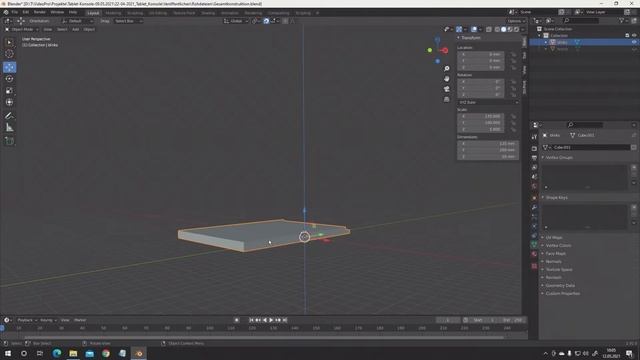
Task: Open viewport Object menu
Action: 89,29
